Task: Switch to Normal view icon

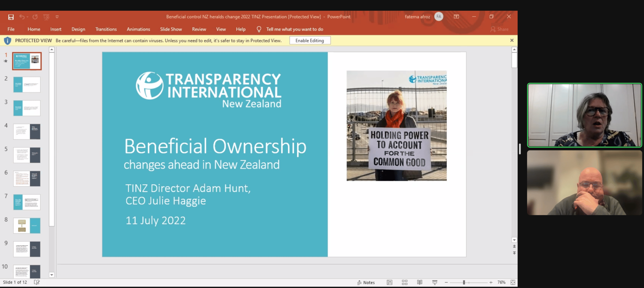Action: pos(389,282)
